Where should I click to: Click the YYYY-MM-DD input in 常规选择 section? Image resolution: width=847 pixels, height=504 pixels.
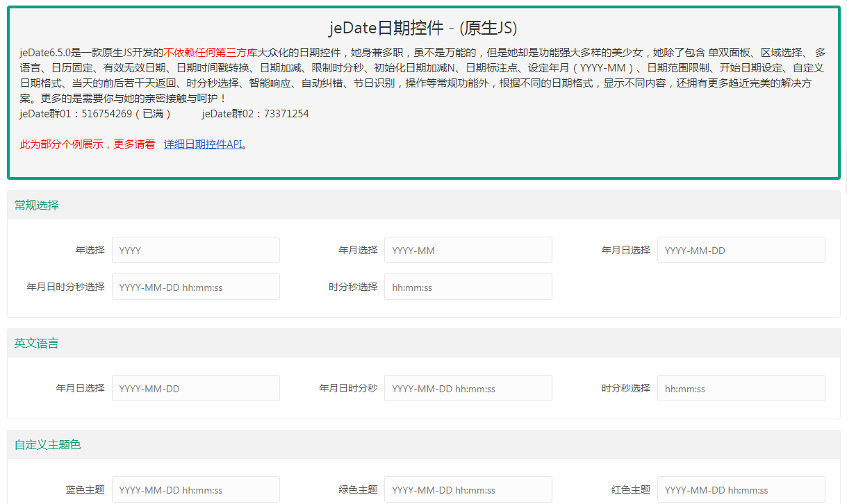tap(741, 250)
